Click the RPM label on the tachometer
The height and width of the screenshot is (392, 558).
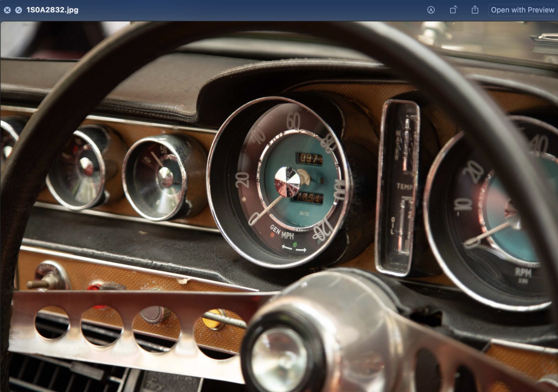[523, 272]
